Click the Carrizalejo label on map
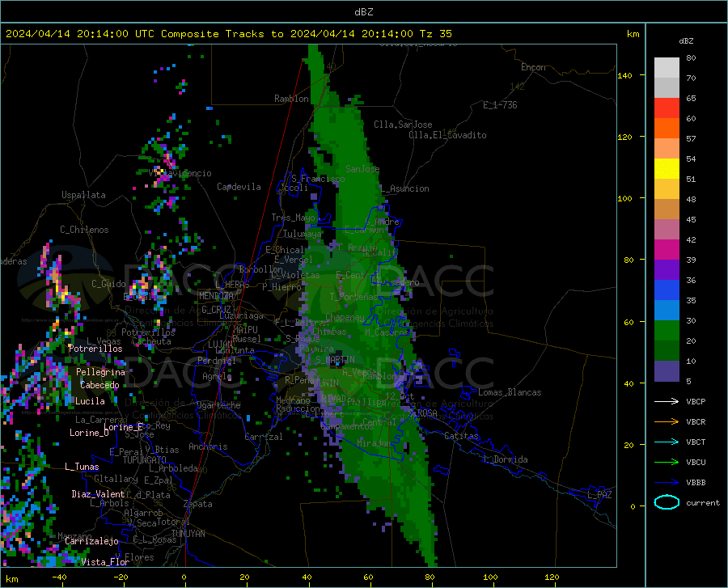Viewport: 728px width, 588px height. pos(91,541)
